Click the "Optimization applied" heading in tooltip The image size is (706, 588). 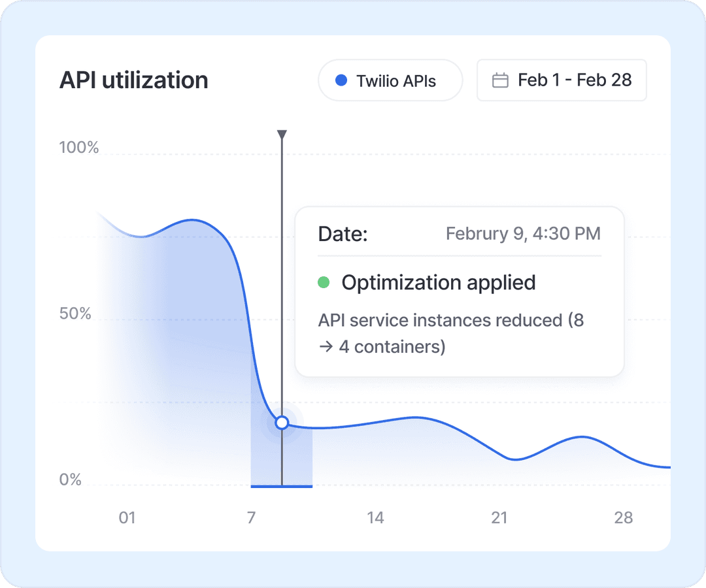(439, 282)
